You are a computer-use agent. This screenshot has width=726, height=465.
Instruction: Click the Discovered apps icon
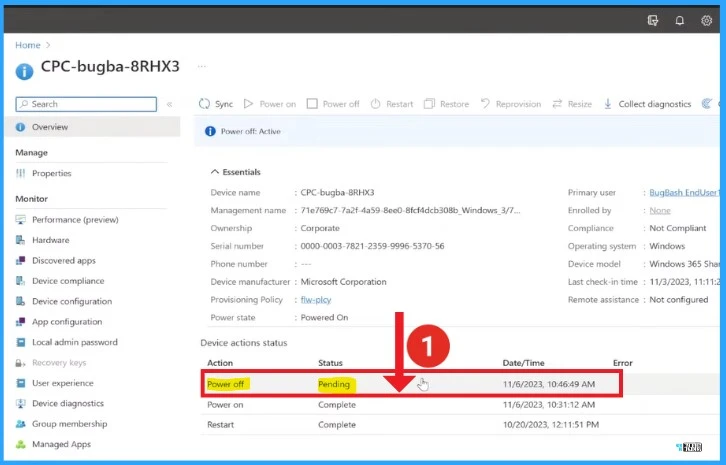coord(20,260)
